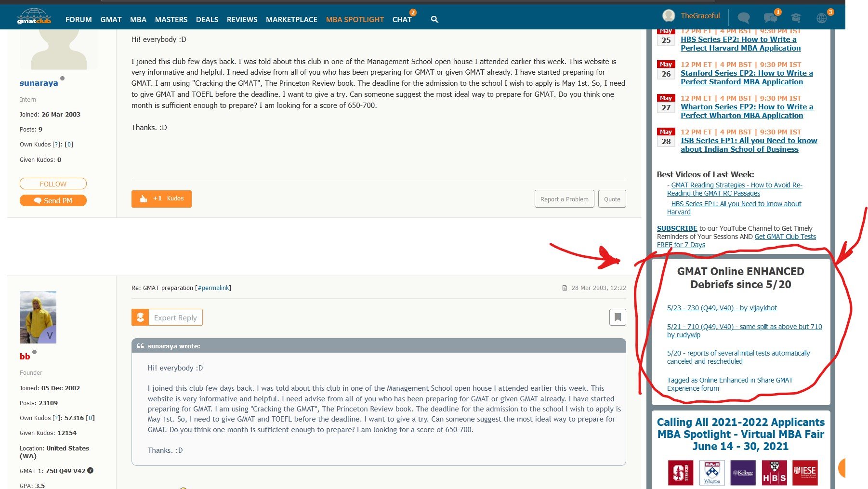Send PM to sunaraya

tap(53, 200)
